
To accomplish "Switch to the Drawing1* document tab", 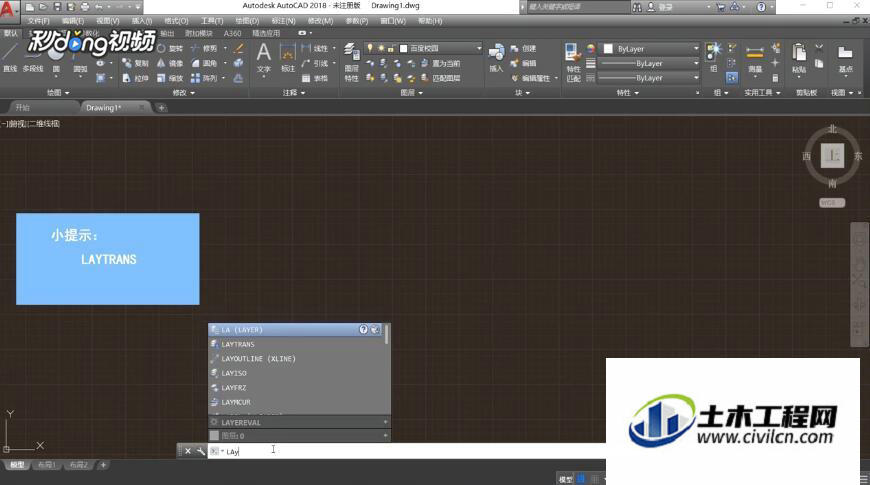I will pos(113,108).
